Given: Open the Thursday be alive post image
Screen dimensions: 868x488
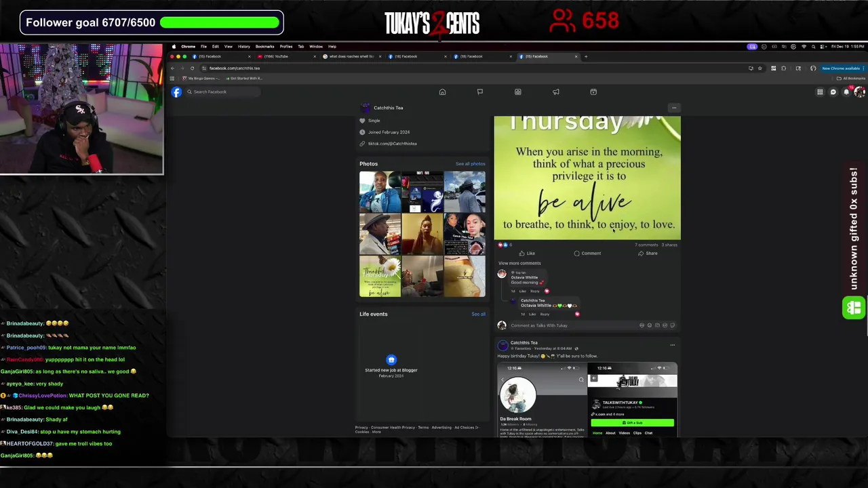Looking at the screenshot, I should (587, 178).
